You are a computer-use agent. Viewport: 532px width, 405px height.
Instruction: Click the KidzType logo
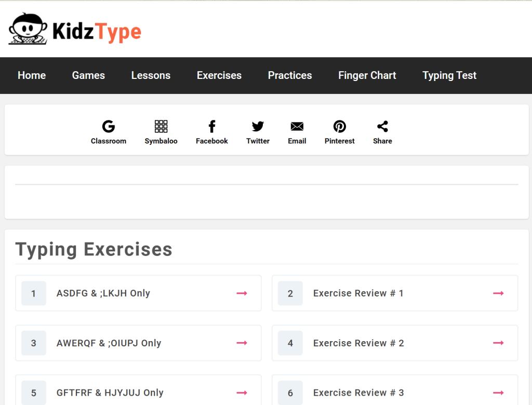pyautogui.click(x=75, y=30)
